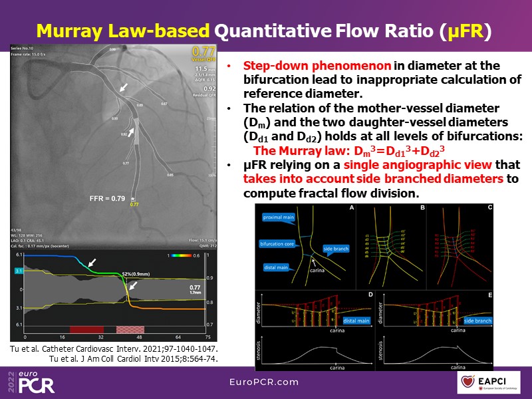This screenshot has height=399, width=532.
Task: Click the white carina arrow in panel A
Action: [x=313, y=262]
